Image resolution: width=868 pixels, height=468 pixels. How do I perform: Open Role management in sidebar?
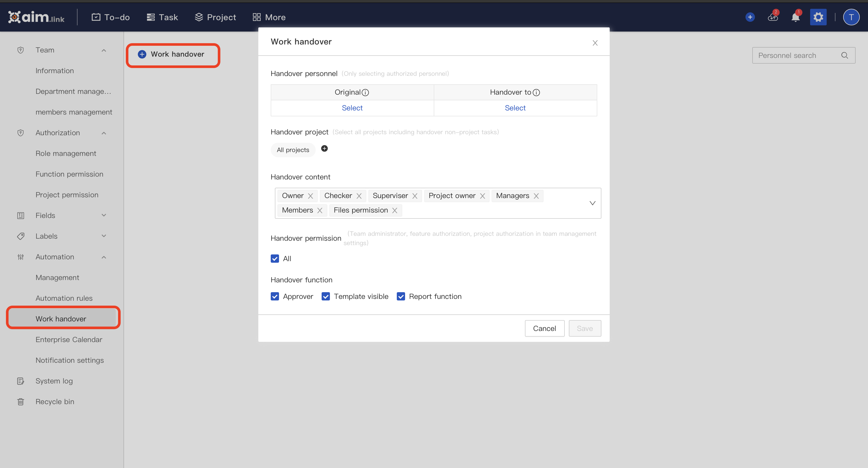point(66,153)
